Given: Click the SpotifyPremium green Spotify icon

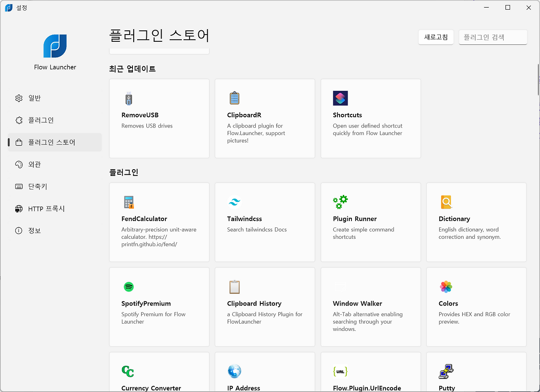Looking at the screenshot, I should coord(129,287).
